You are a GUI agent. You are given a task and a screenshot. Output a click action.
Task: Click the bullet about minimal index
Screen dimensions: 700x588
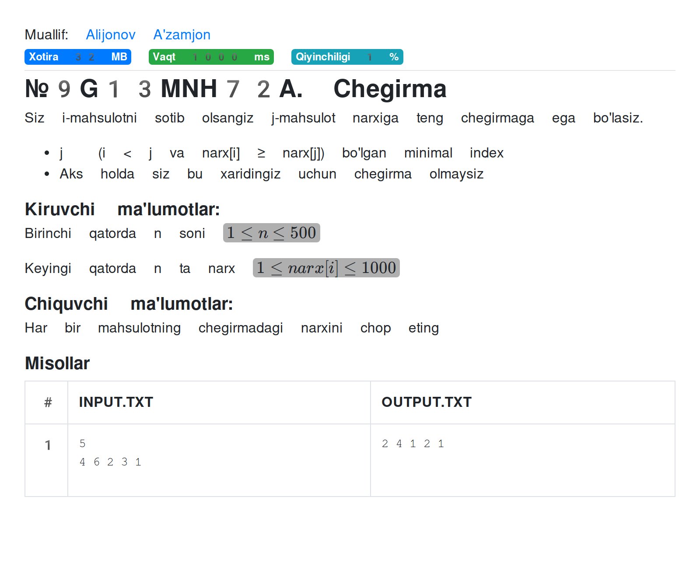tap(281, 153)
